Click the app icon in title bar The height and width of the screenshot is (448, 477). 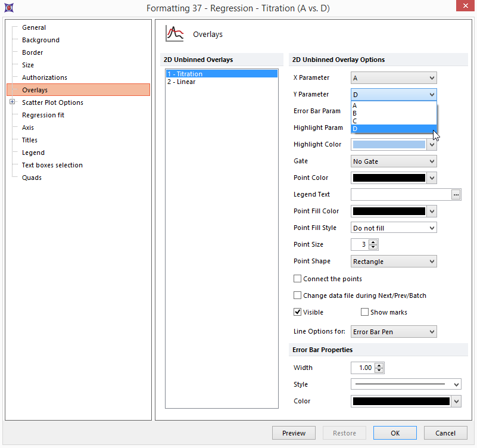pos(10,8)
